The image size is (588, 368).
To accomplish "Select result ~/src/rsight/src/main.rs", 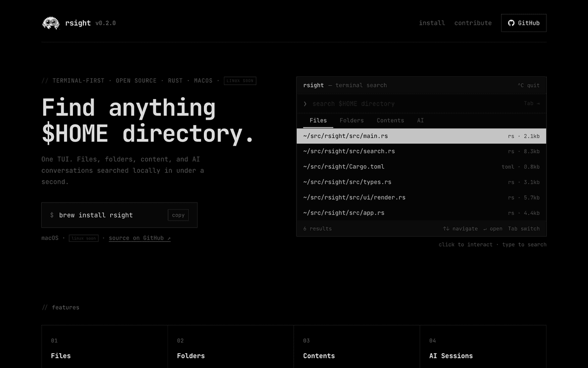I will [x=421, y=136].
